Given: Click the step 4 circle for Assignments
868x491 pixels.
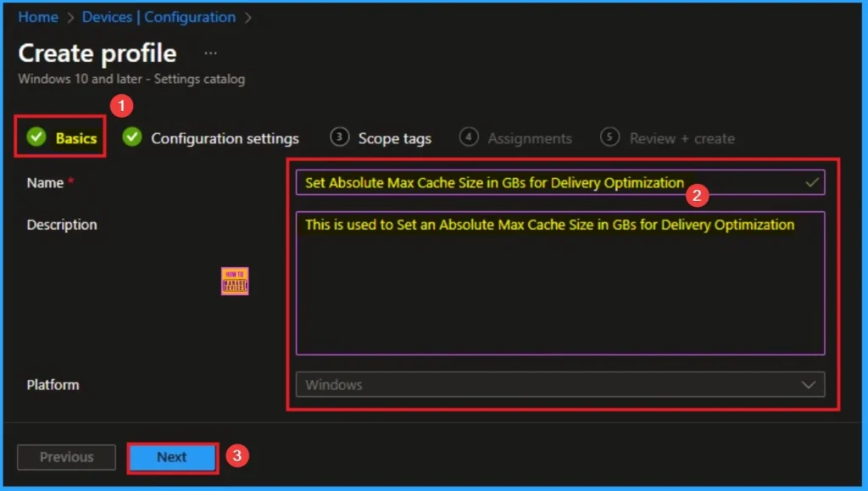Looking at the screenshot, I should pos(470,137).
